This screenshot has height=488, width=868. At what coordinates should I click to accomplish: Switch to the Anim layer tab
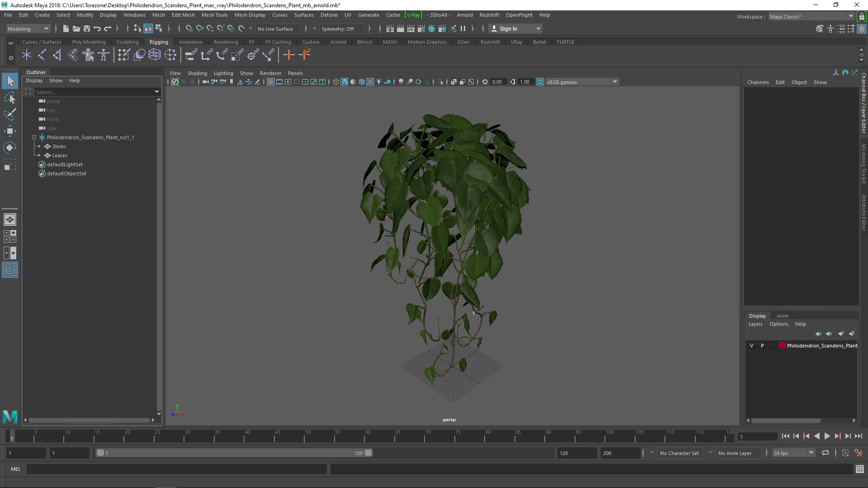(782, 316)
